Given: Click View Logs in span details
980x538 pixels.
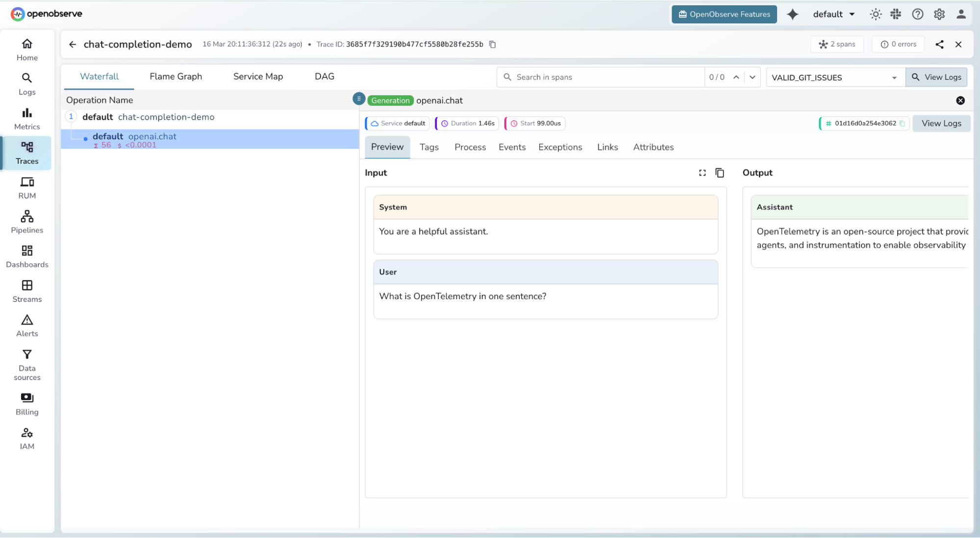Looking at the screenshot, I should (x=941, y=124).
